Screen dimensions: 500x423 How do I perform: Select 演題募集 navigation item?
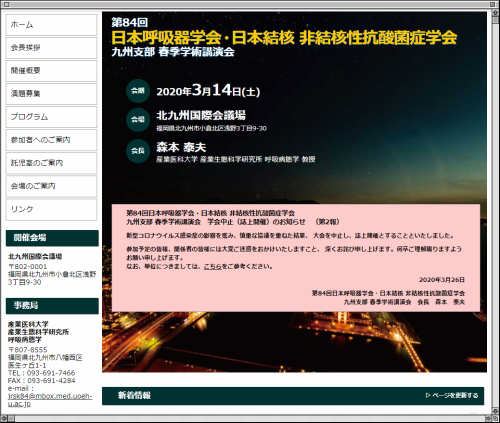(x=51, y=94)
